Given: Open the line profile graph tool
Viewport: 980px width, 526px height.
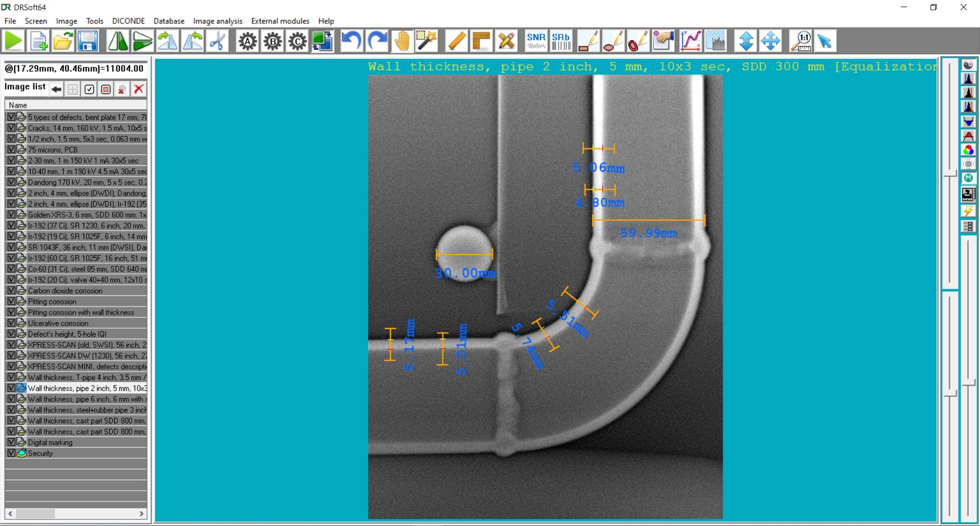Looking at the screenshot, I should pos(691,41).
